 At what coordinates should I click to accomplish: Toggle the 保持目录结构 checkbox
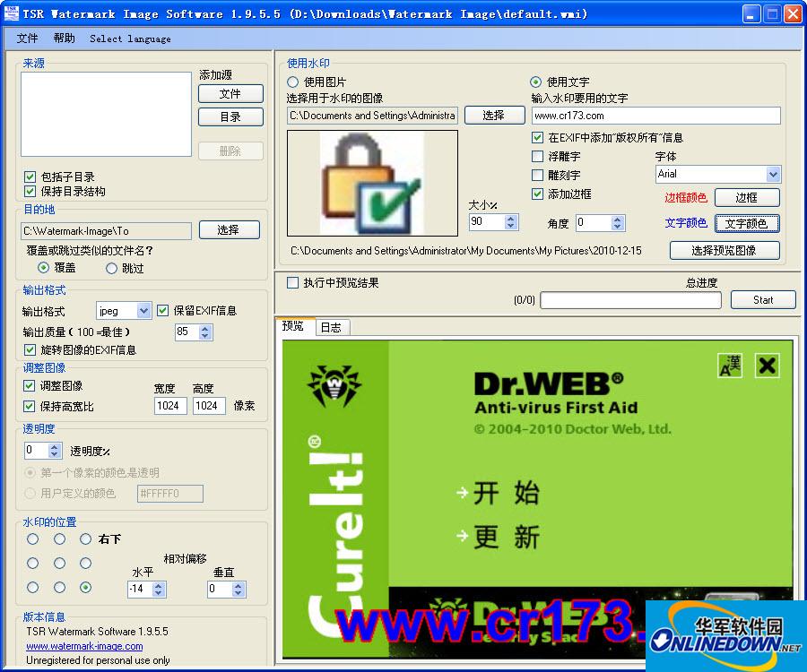pyautogui.click(x=30, y=191)
